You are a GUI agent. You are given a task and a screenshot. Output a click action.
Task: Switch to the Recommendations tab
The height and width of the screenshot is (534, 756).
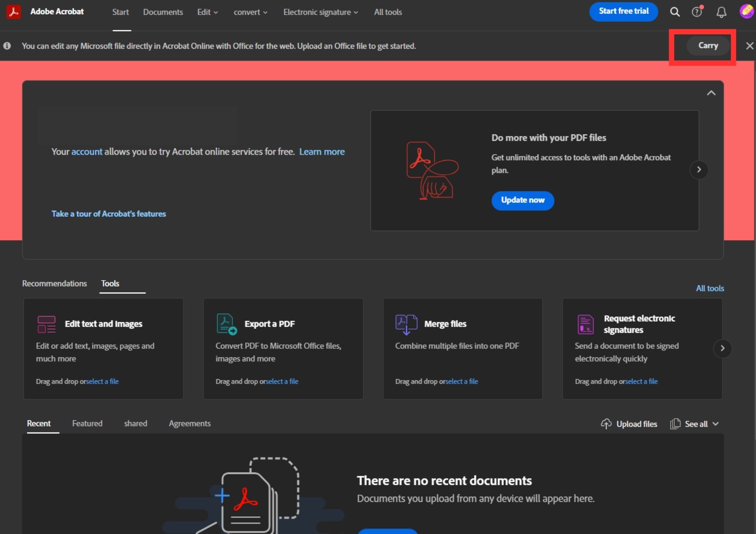coord(54,283)
